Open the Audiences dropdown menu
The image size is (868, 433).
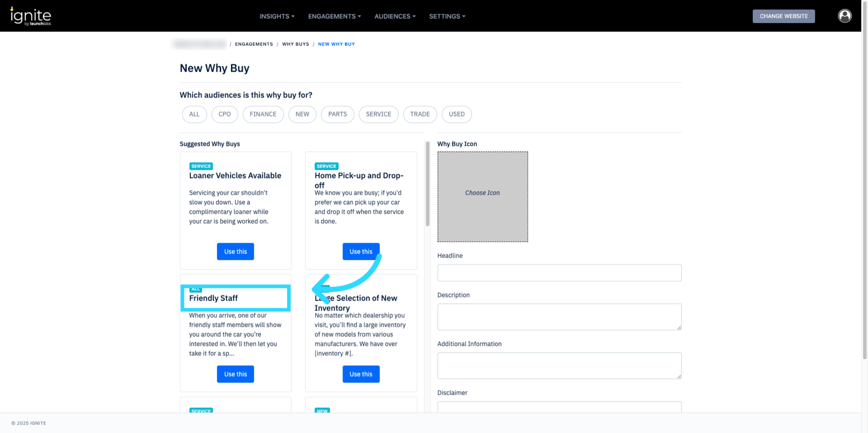(x=395, y=16)
